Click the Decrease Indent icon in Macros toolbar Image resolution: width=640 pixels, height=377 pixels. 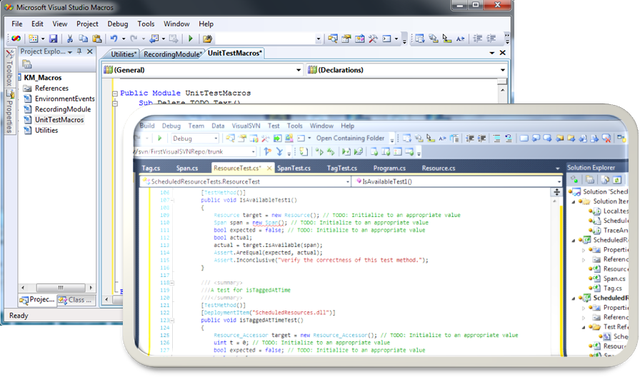478,39
